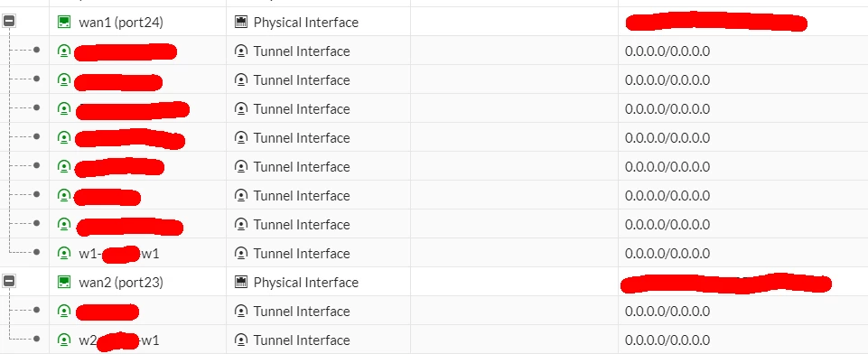Click the green tunnel icon of w1- tunnel
Screen dimensions: 868x354
64,254
